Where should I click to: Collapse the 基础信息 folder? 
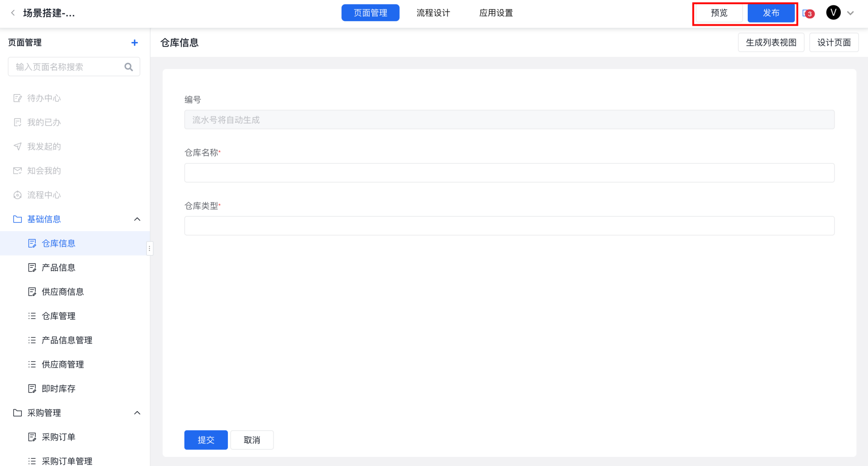(137, 219)
